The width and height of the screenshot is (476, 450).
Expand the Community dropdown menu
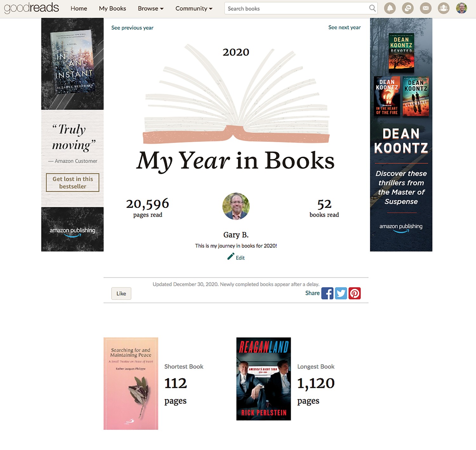194,9
